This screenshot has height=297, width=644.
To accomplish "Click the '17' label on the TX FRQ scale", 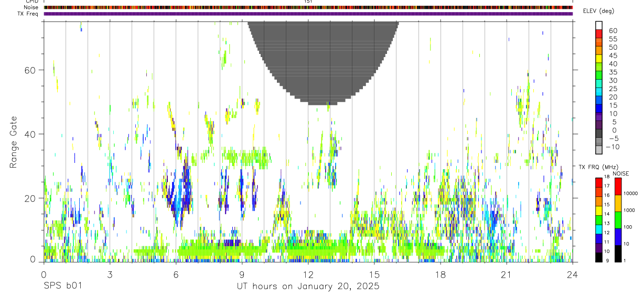I will pyautogui.click(x=607, y=186).
